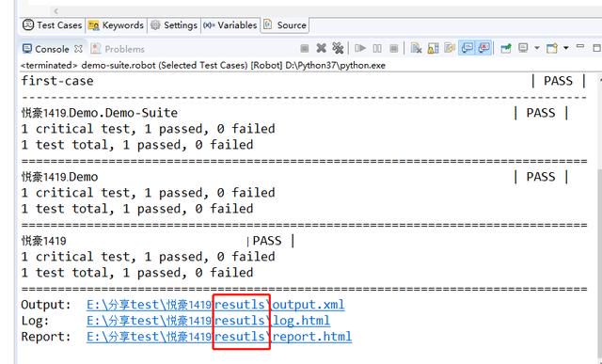The height and width of the screenshot is (364, 602).
Task: Click the Clear Console icon
Action: click(x=416, y=48)
